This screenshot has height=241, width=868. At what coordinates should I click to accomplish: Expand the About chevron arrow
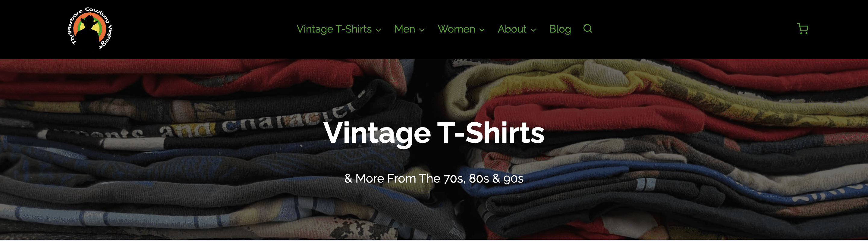point(533,30)
